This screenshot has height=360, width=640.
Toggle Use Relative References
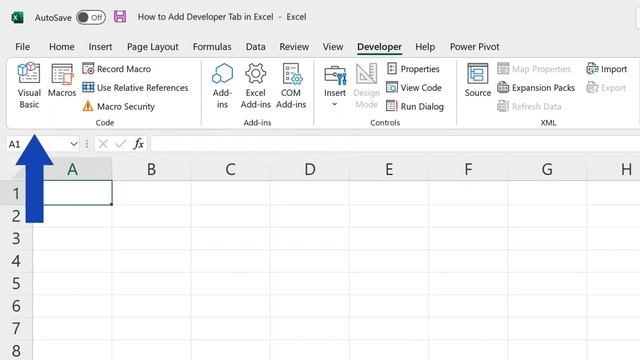(x=135, y=88)
